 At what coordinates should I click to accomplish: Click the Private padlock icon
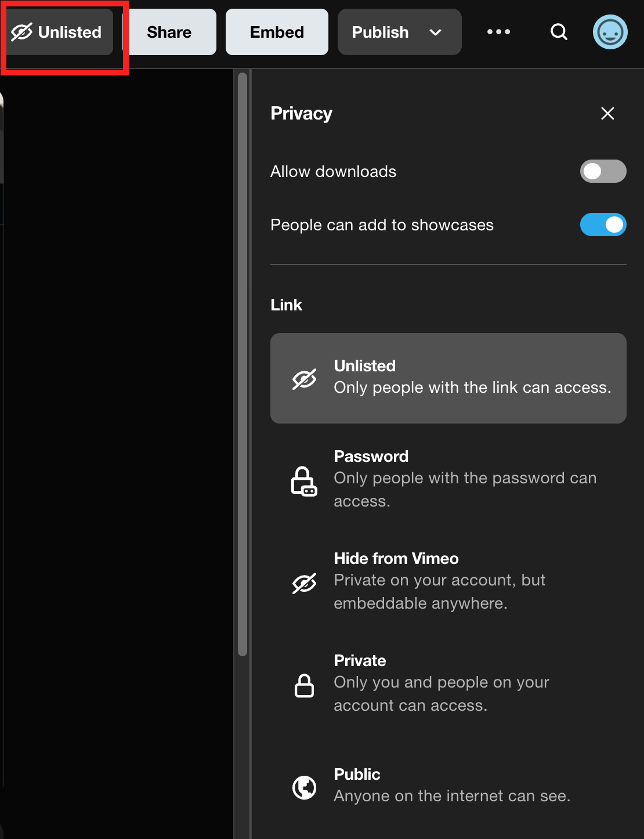304,685
